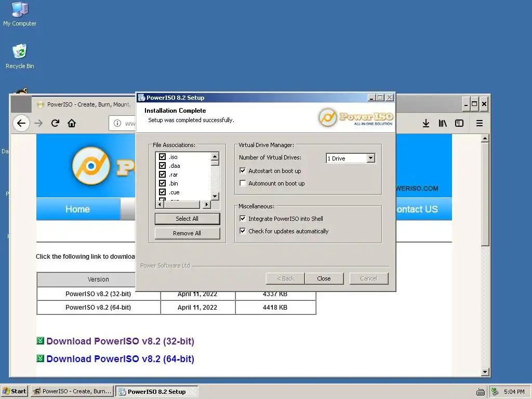This screenshot has width=532, height=399.
Task: Open the Start menu
Action: click(14, 391)
